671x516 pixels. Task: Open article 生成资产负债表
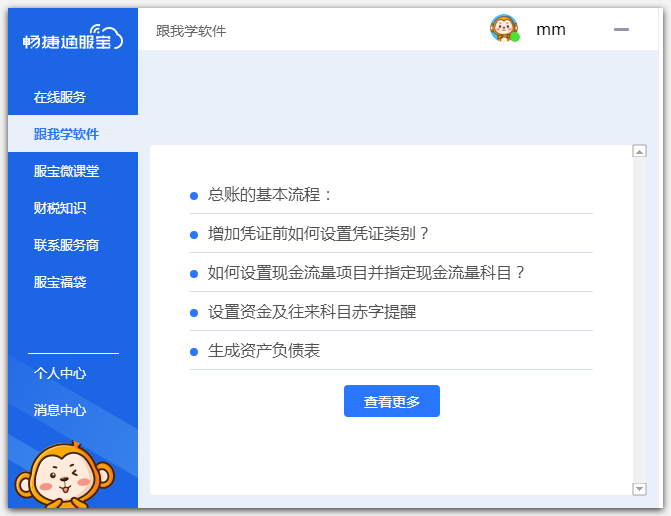point(391,350)
